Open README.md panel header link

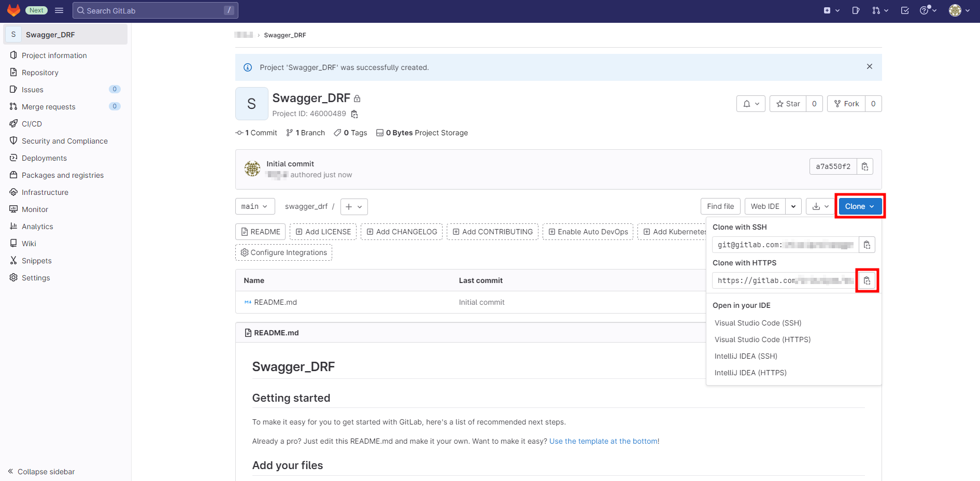point(276,333)
